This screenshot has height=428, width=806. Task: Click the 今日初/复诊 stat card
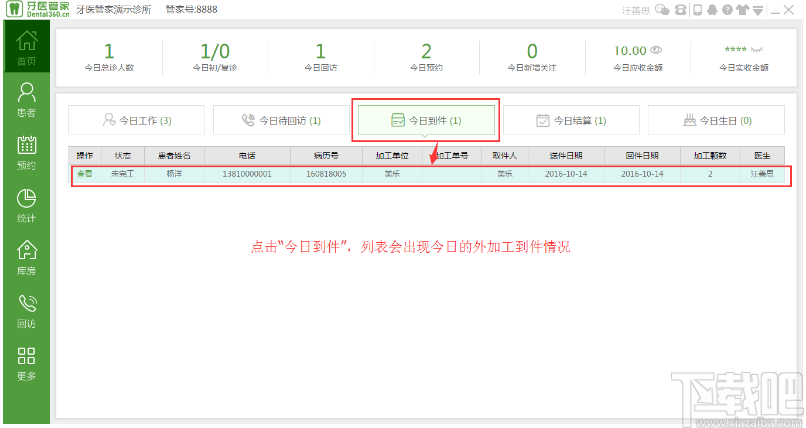(215, 57)
